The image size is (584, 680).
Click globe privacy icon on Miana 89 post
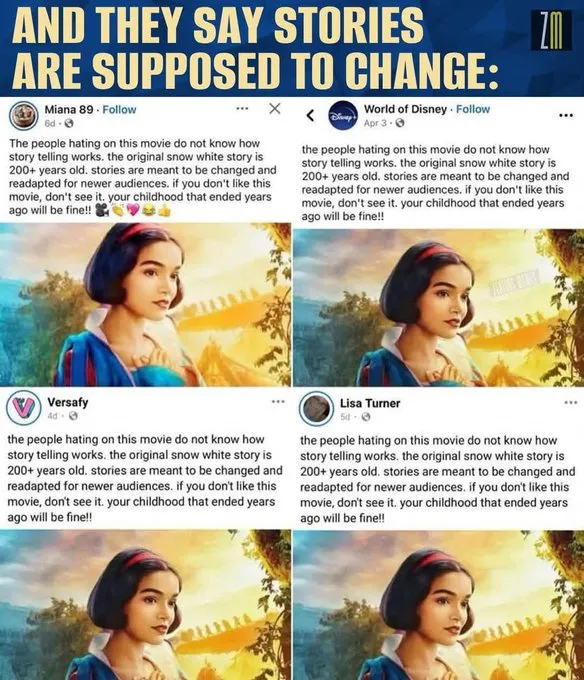pyautogui.click(x=69, y=124)
